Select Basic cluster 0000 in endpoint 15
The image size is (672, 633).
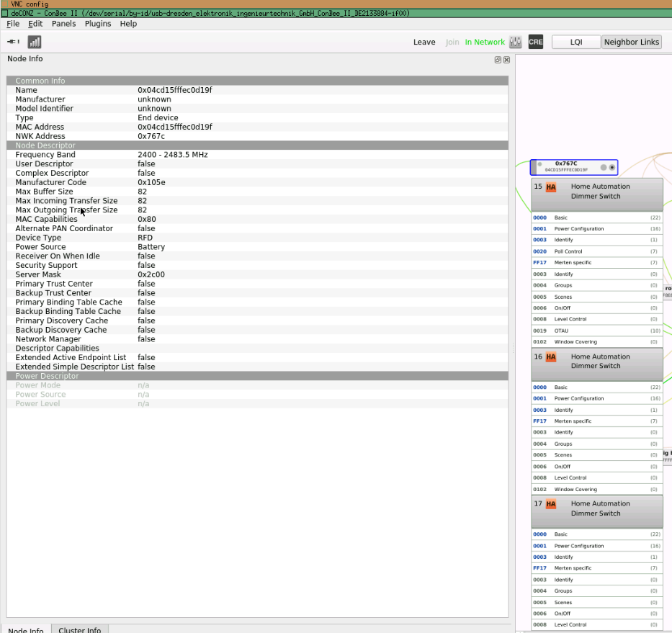pyautogui.click(x=597, y=217)
